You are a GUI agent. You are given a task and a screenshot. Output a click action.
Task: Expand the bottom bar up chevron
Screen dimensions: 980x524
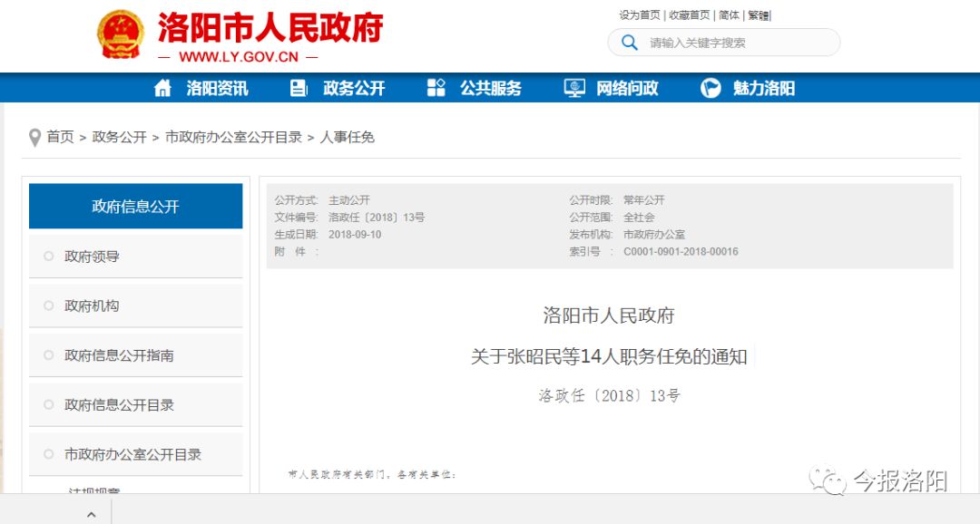click(92, 514)
